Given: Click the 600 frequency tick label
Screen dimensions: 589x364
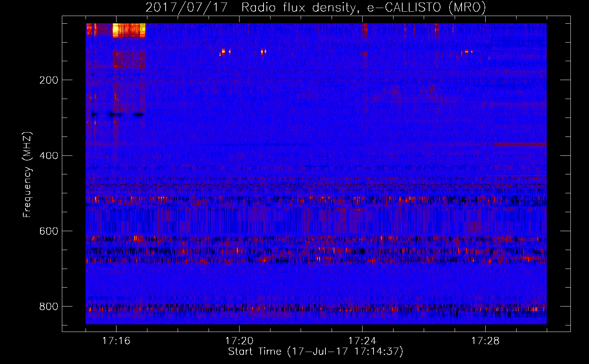Looking at the screenshot, I should click(x=49, y=231).
